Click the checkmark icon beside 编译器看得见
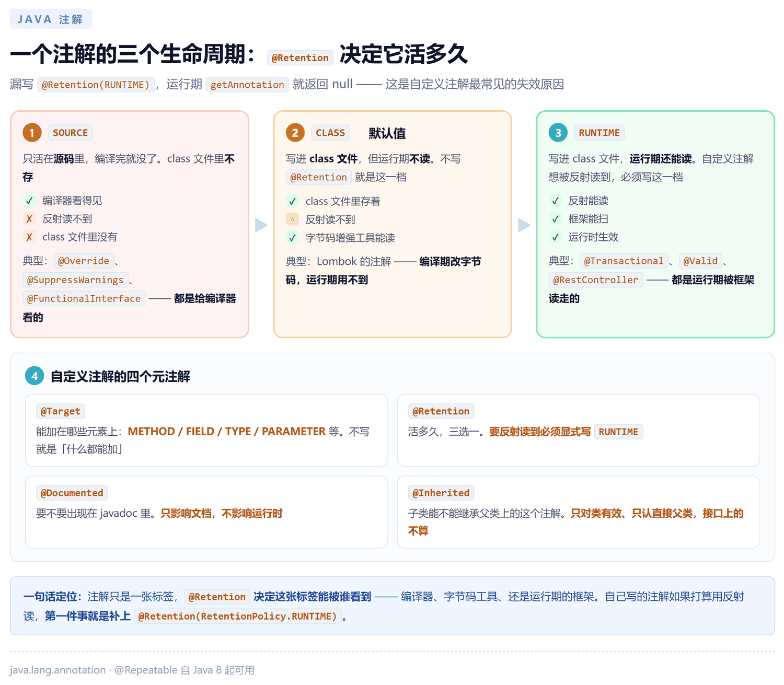This screenshot has height=685, width=784. (x=29, y=201)
